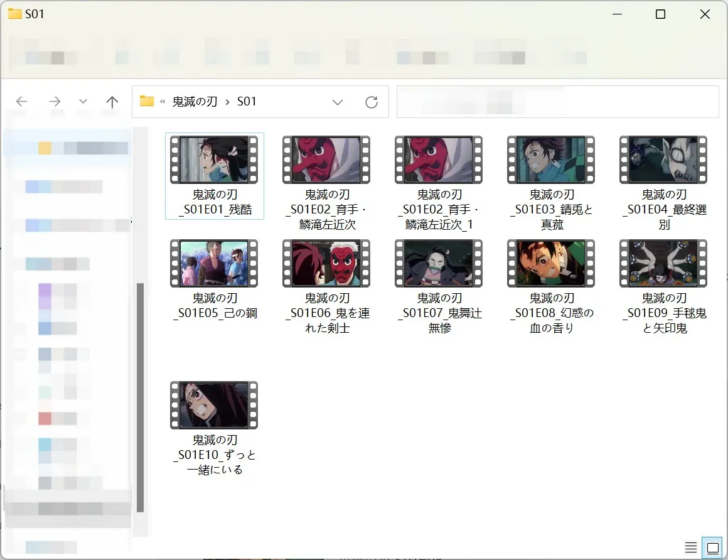Click the S01 folder icon in title bar
Image resolution: width=728 pixels, height=560 pixels.
pos(15,13)
